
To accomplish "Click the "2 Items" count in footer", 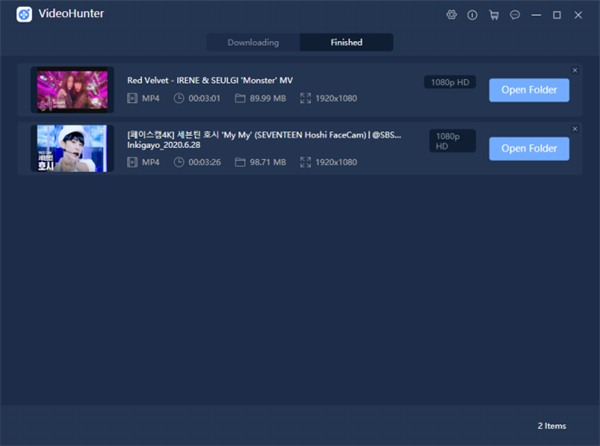I will (551, 426).
